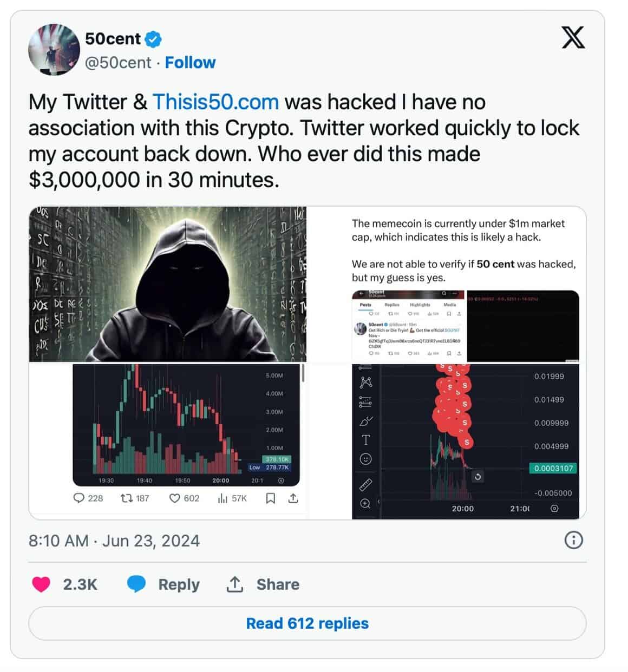Viewport: 628px width, 672px height.
Task: Click the blue reply bubble icon
Action: coord(136,584)
